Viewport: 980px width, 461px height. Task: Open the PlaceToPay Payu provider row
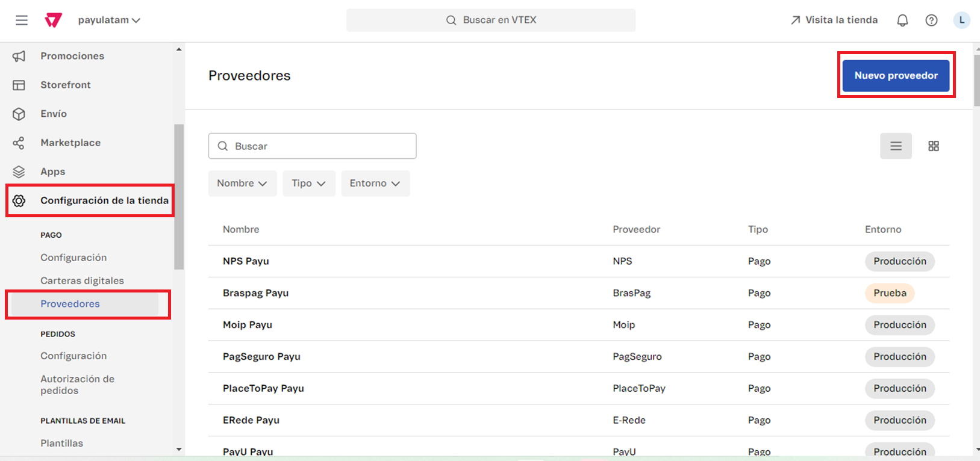[579, 388]
